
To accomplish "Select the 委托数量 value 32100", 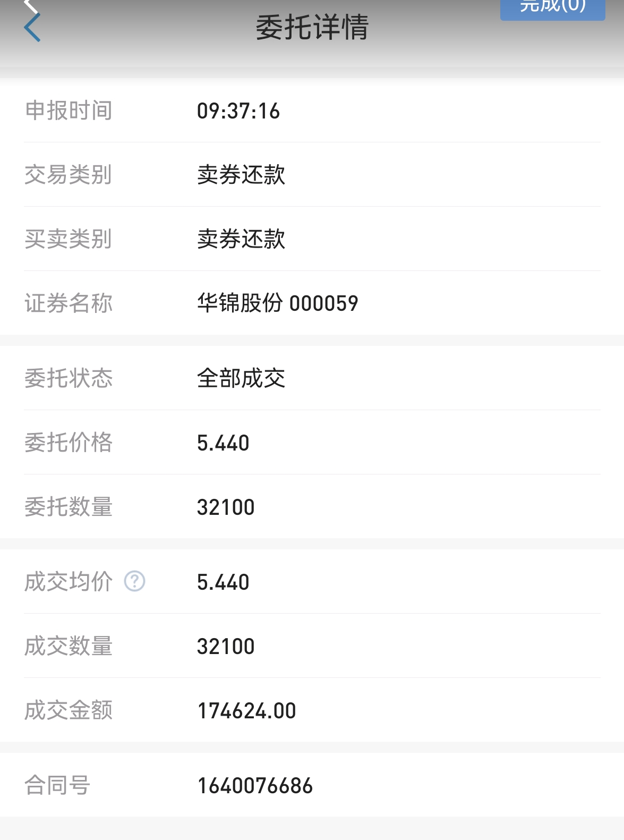I will tap(226, 507).
